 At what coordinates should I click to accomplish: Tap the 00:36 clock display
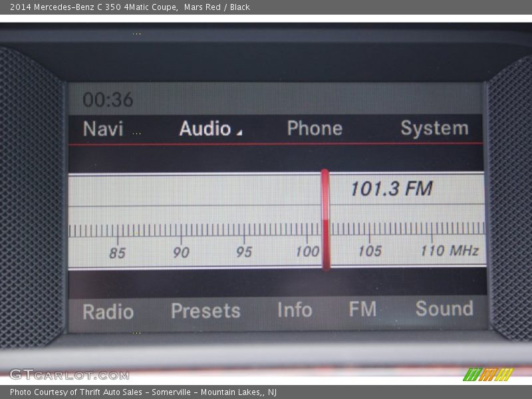click(x=108, y=100)
